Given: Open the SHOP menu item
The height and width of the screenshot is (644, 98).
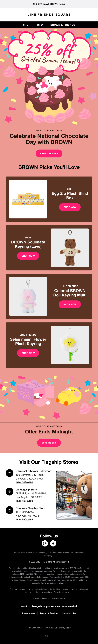Looking at the screenshot, I should point(27,25).
